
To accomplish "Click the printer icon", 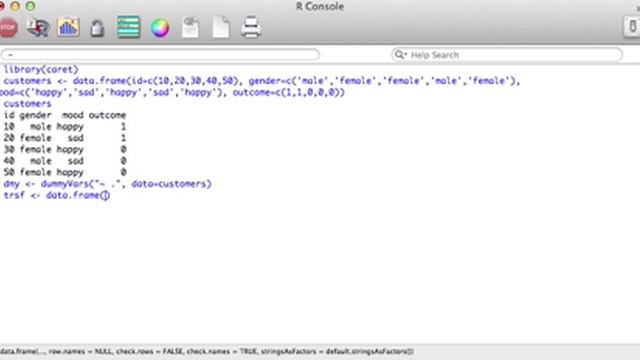I will click(251, 27).
